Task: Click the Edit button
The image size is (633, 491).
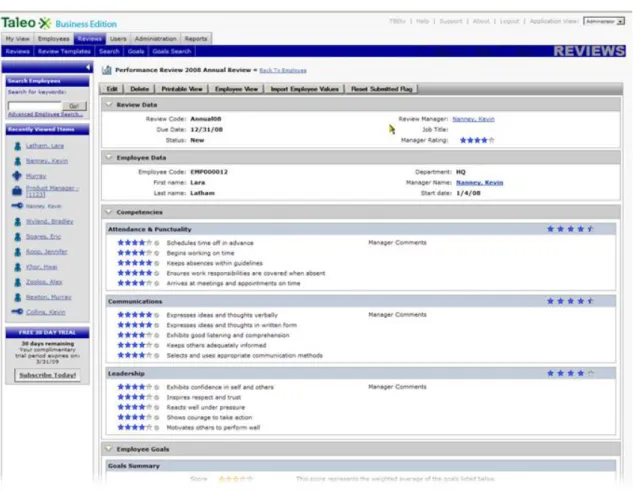Action: 112,89
